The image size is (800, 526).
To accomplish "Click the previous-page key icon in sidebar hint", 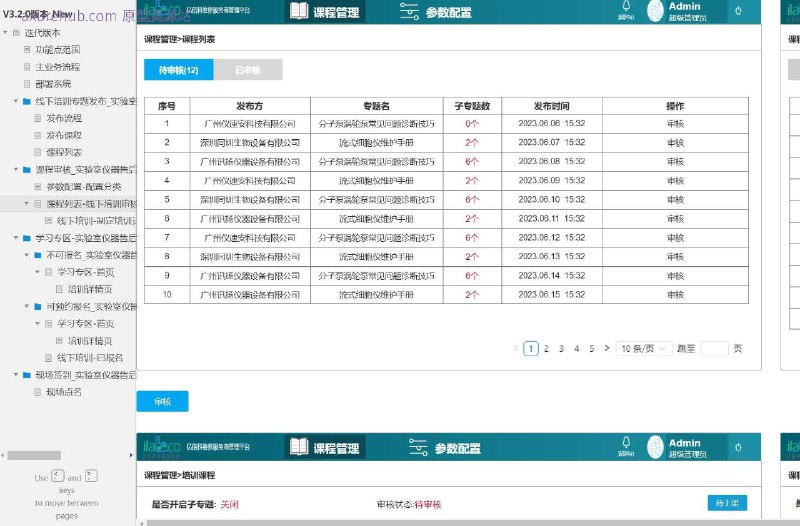I will point(58,476).
